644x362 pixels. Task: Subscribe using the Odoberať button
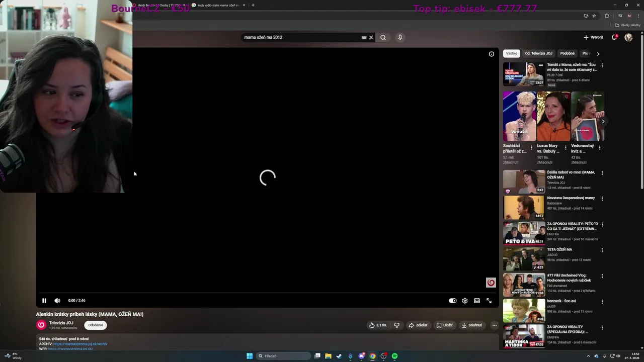(96, 325)
